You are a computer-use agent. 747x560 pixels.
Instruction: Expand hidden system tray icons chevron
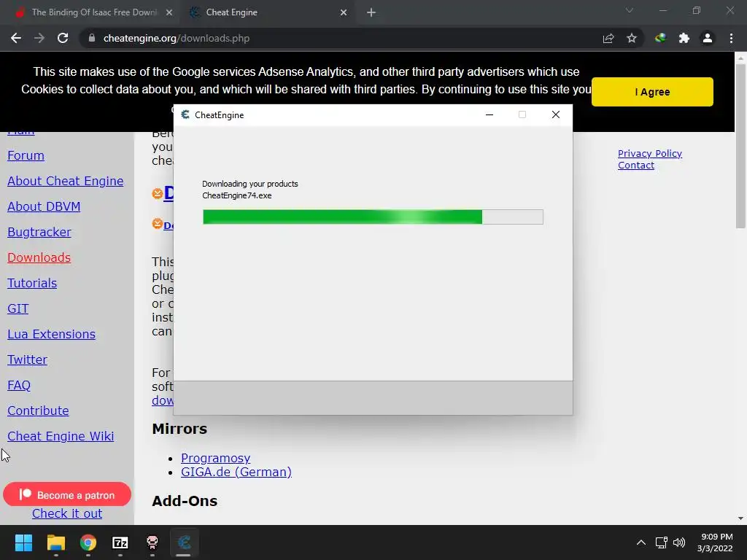pos(641,542)
